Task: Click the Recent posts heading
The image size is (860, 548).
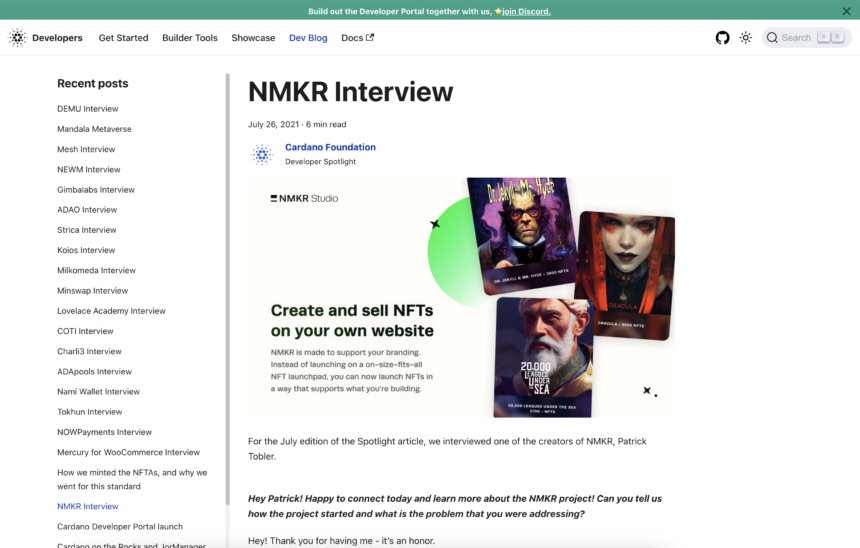Action: coord(93,83)
